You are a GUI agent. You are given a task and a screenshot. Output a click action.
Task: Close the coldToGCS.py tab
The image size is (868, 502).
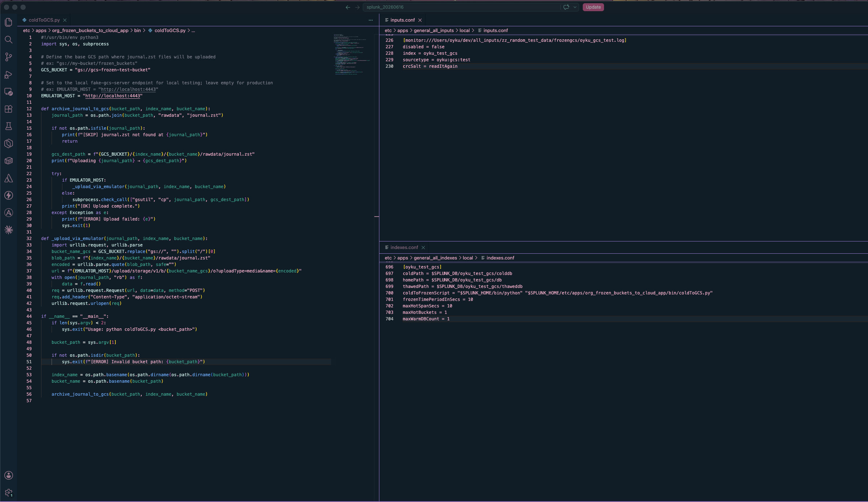(65, 20)
